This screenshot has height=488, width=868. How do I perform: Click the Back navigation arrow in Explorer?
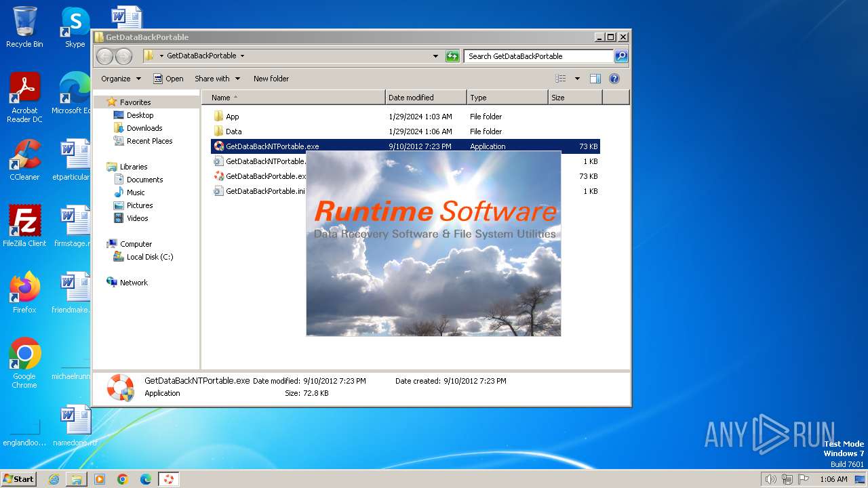104,56
